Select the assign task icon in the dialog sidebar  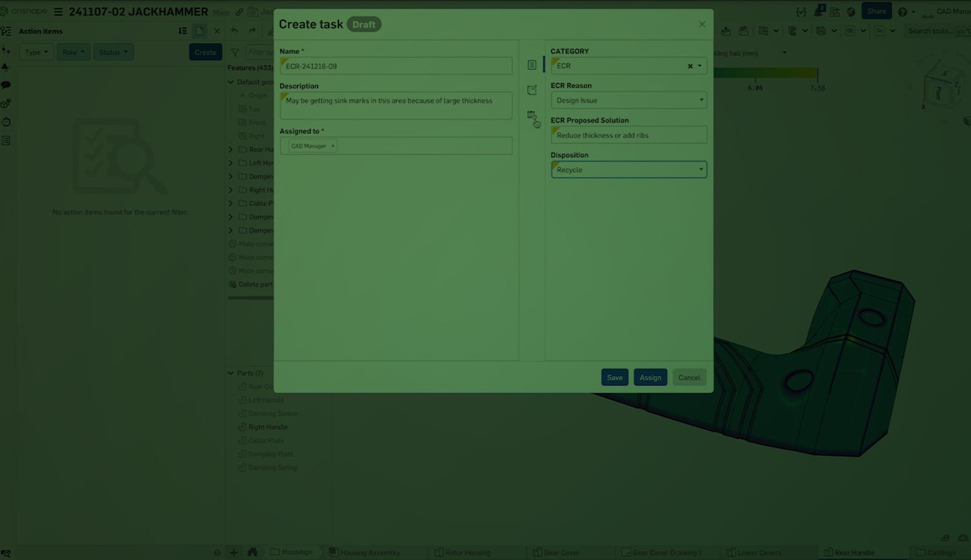coord(532,116)
